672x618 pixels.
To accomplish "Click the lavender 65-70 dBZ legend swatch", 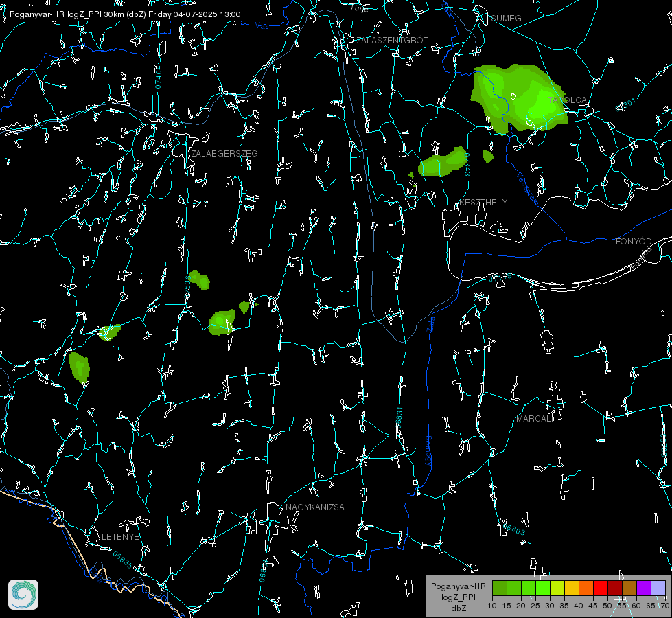I will pos(658,588).
